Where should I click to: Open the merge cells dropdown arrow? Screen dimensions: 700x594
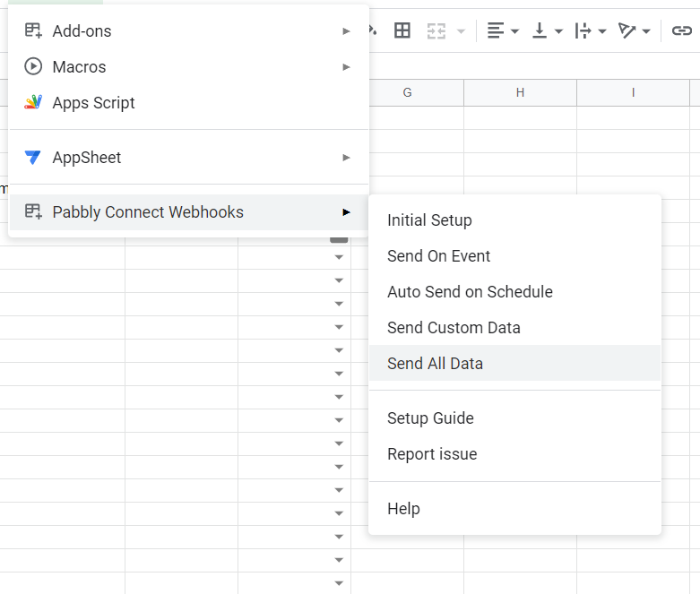pyautogui.click(x=461, y=31)
